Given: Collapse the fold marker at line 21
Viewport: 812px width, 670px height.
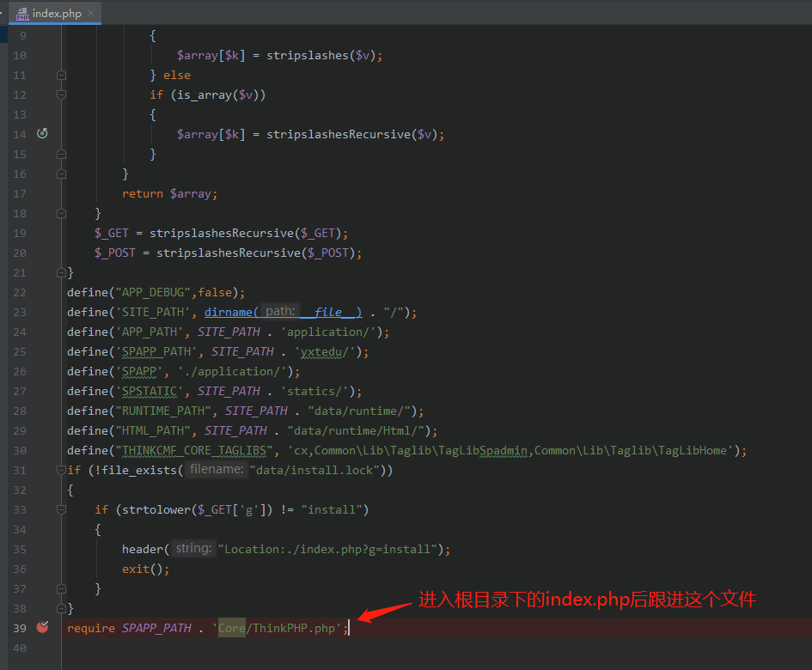Looking at the screenshot, I should [61, 273].
